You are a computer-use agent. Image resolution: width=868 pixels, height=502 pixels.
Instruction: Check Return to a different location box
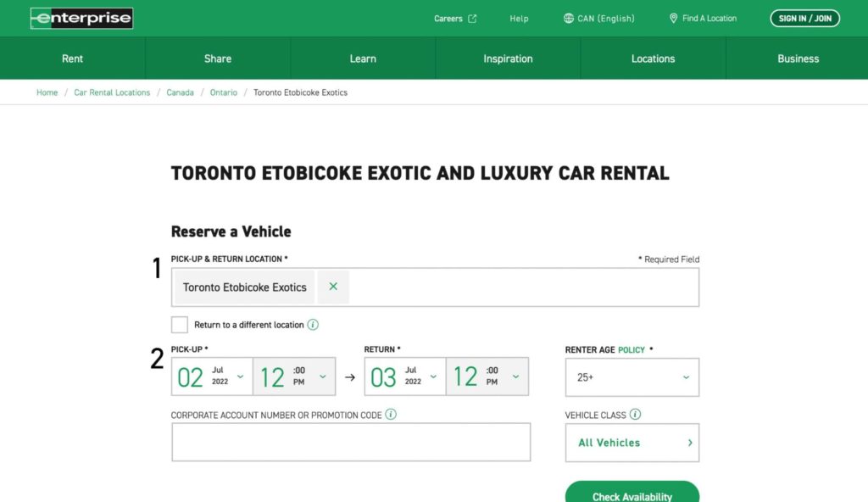tap(180, 325)
